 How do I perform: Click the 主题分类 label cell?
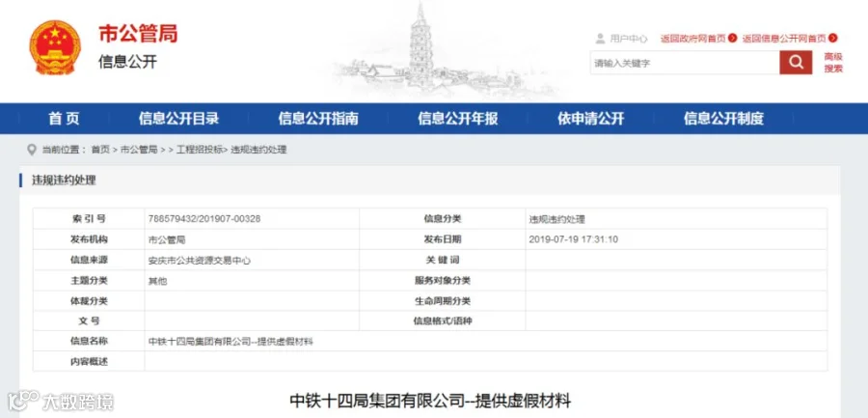point(89,280)
